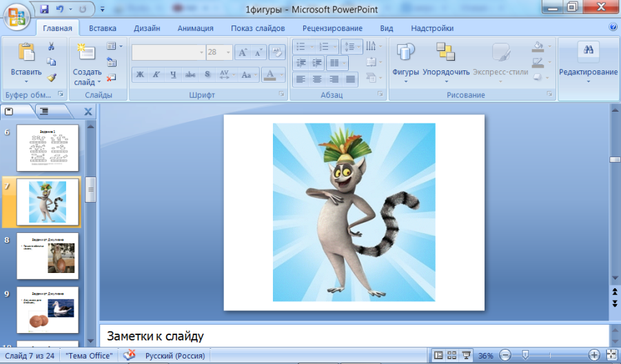This screenshot has width=621, height=364.
Task: Open shape outline color pencil
Action: (538, 62)
